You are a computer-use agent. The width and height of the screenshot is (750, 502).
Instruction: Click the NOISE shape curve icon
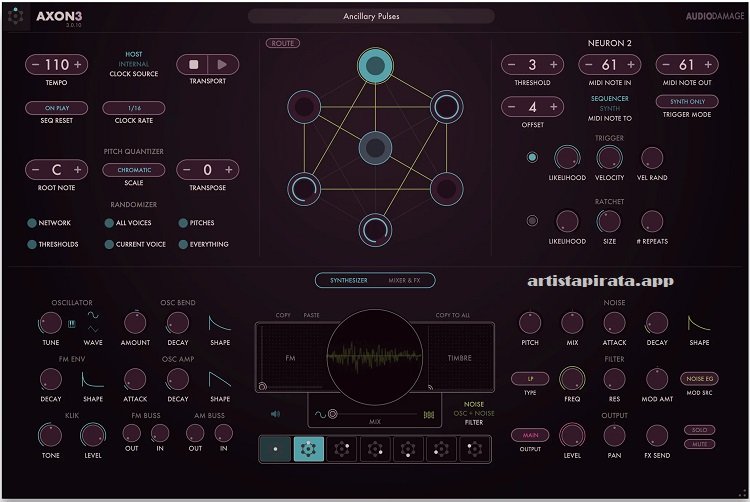[x=699, y=323]
